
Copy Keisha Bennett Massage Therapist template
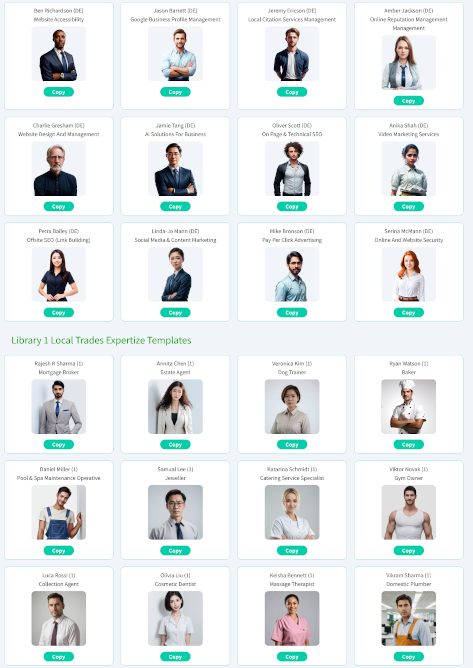[292, 657]
